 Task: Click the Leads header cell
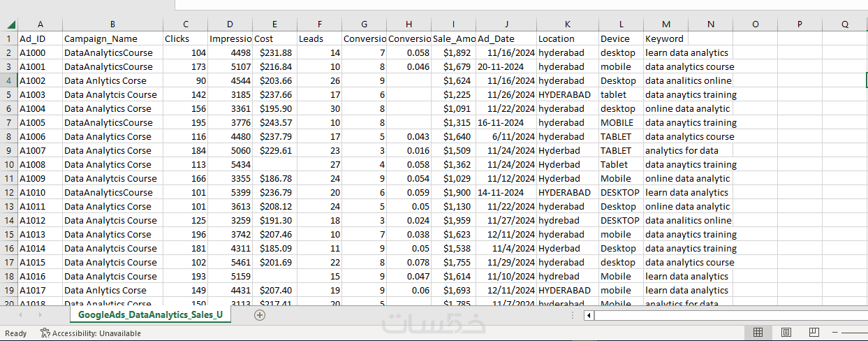click(319, 38)
